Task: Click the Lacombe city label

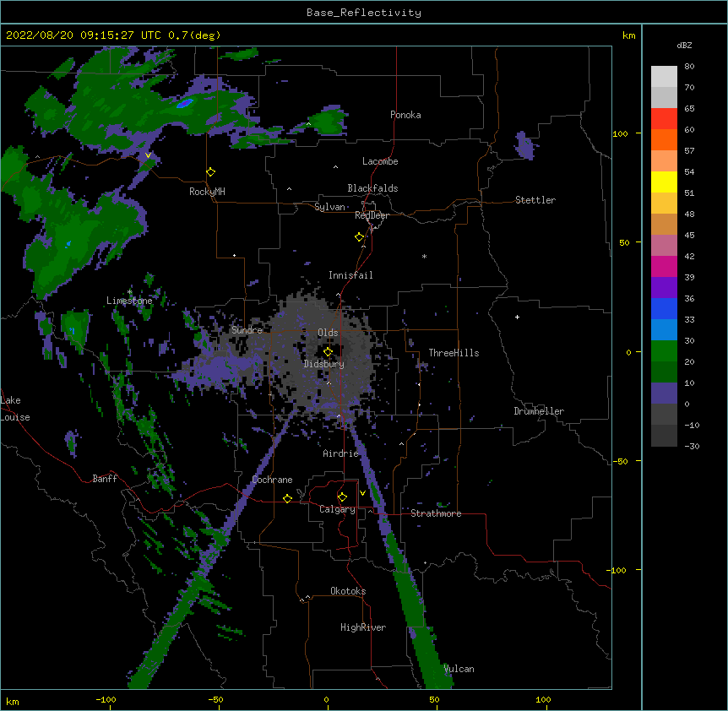Action: tap(380, 161)
